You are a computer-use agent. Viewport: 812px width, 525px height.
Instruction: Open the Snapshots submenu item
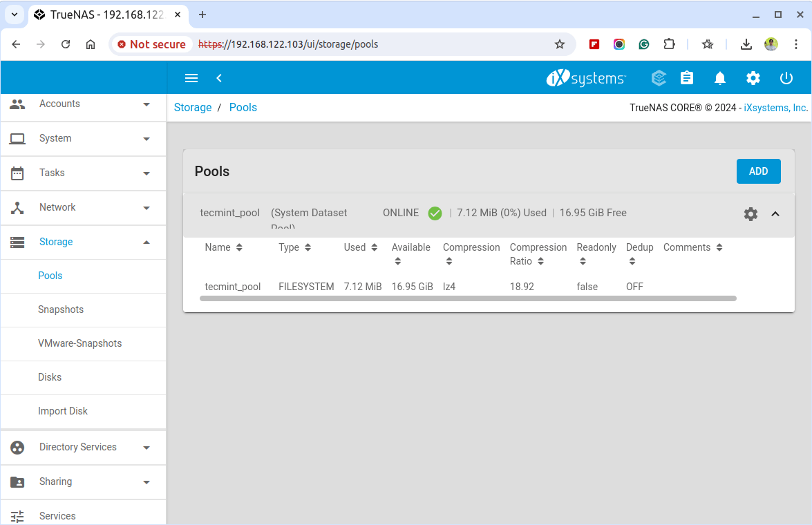point(84,309)
